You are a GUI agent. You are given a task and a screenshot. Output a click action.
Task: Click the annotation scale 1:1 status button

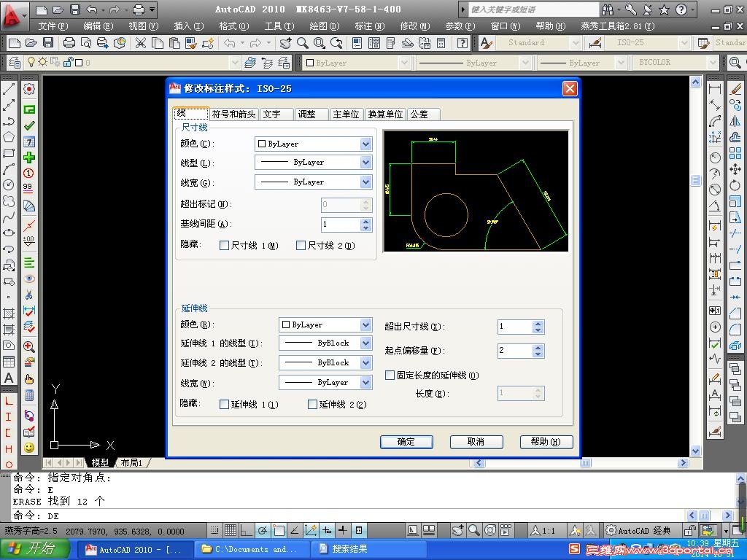coord(543,530)
